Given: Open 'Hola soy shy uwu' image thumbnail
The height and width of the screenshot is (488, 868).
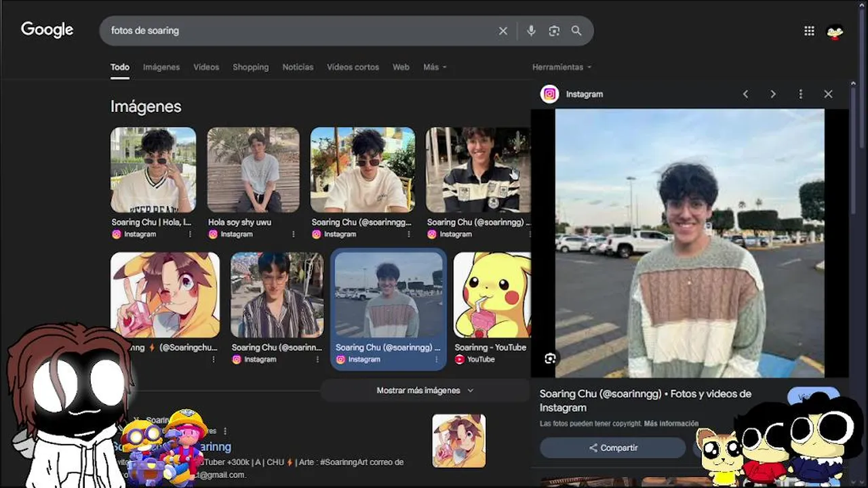Looking at the screenshot, I should pos(253,169).
